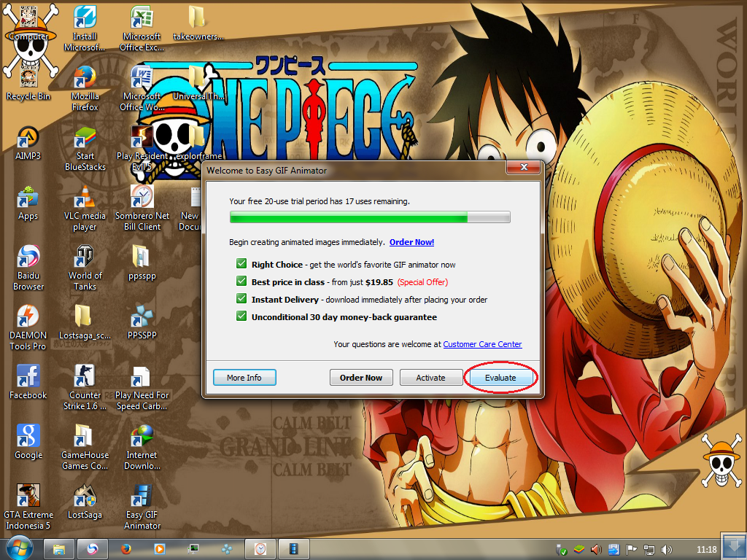Select the Baidu Browser desktop icon
This screenshot has width=747, height=560.
click(28, 268)
